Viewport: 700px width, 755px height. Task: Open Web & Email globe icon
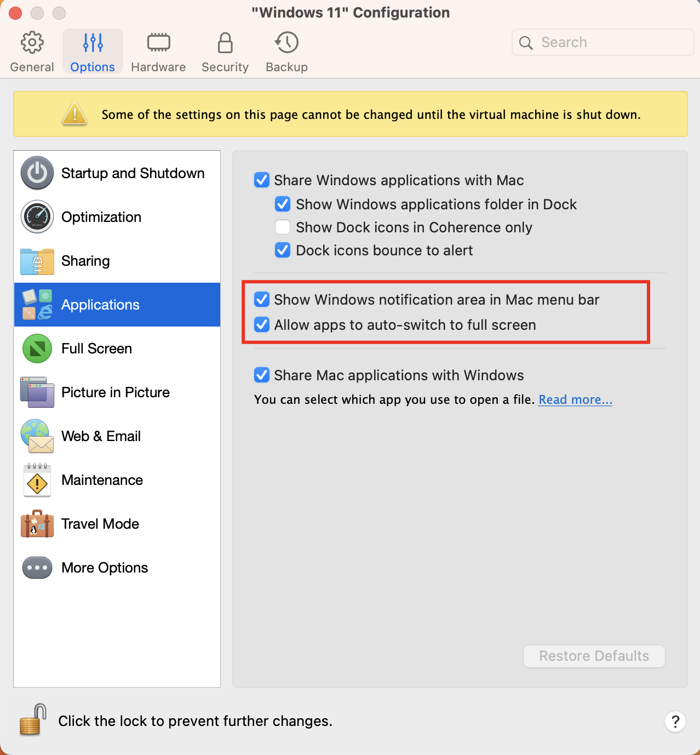click(x=37, y=436)
